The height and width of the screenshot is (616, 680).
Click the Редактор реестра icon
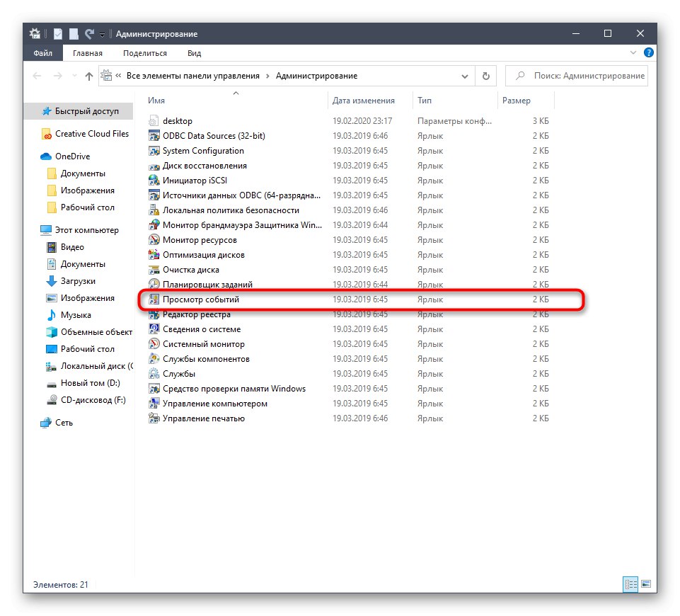coord(154,314)
